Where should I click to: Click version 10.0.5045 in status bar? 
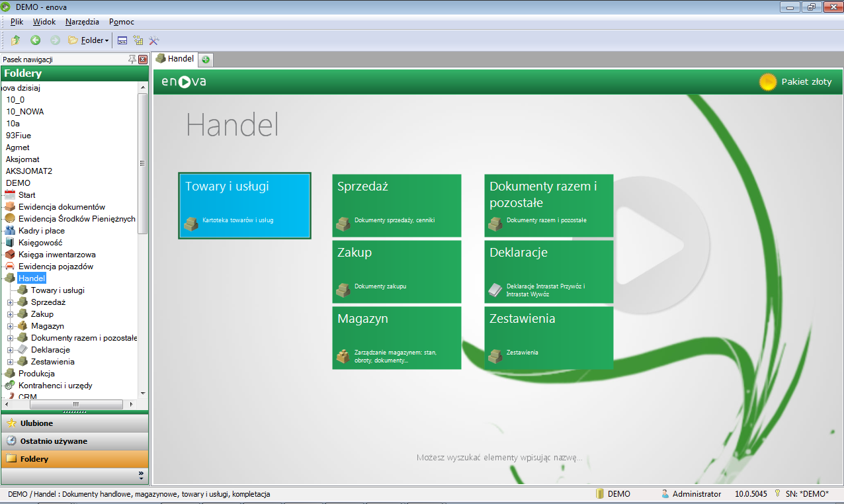(x=751, y=494)
